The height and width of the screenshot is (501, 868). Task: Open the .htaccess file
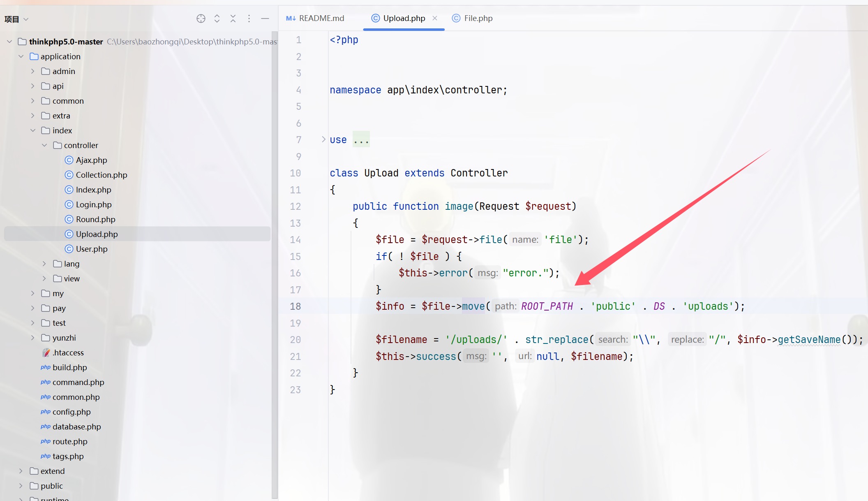(x=68, y=353)
